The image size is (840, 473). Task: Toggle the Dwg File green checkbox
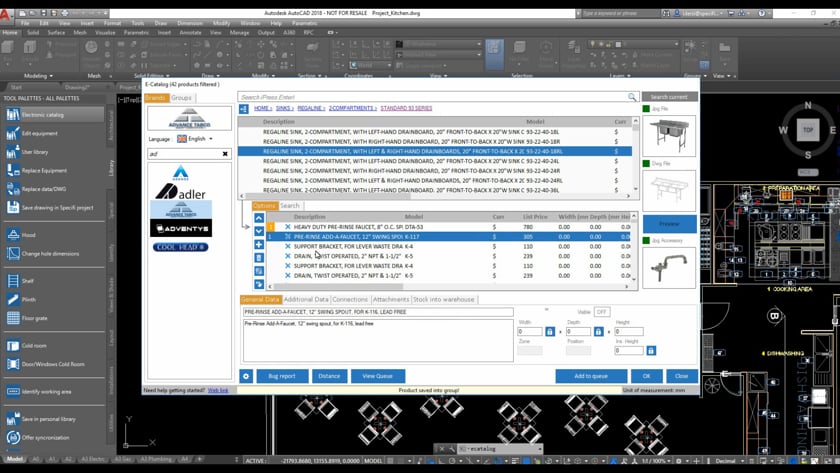click(646, 163)
